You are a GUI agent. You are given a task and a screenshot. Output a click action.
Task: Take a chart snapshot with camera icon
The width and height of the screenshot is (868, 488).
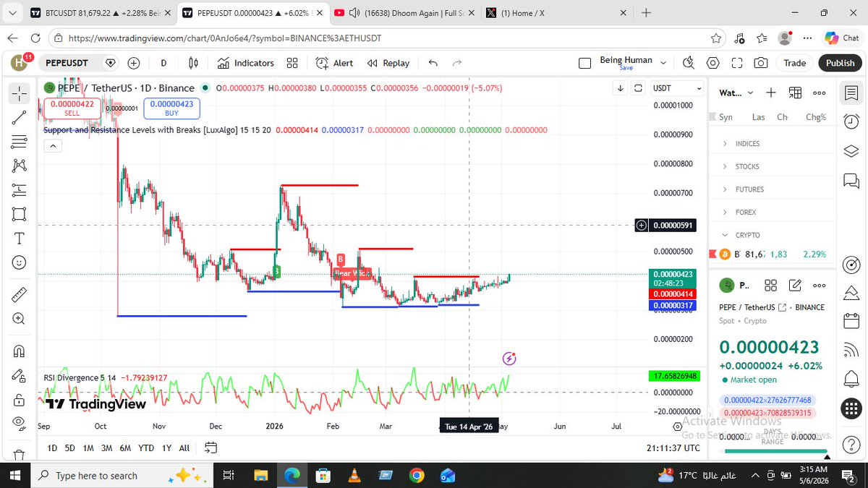tap(761, 63)
